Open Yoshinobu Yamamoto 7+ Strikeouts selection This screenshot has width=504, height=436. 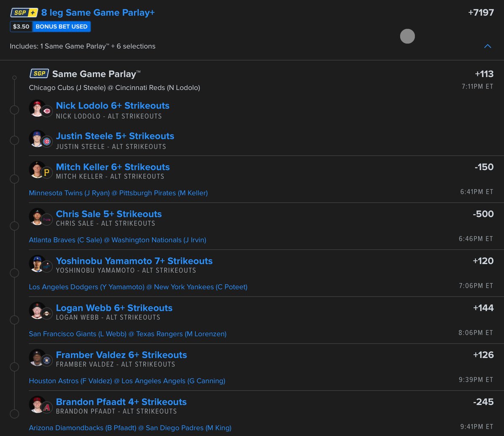[134, 261]
